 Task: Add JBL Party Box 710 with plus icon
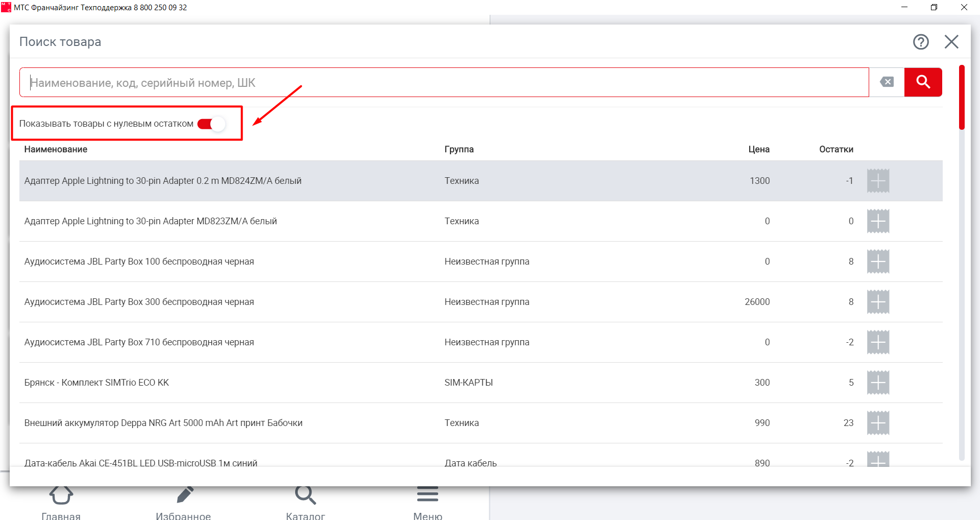878,342
